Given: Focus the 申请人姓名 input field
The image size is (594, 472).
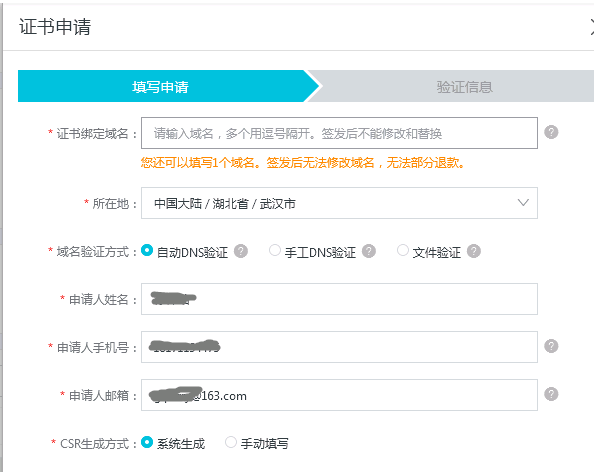Looking at the screenshot, I should point(339,299).
